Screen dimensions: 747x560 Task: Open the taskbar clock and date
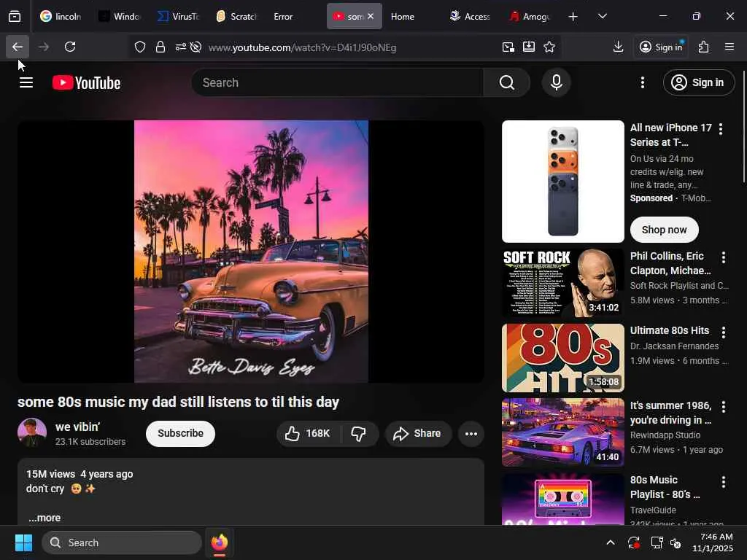tap(713, 542)
